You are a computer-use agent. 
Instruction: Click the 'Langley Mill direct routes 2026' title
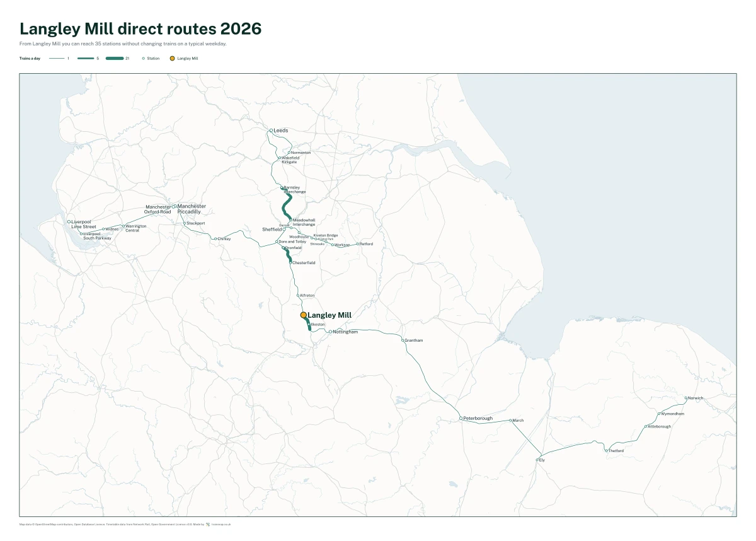pos(140,28)
